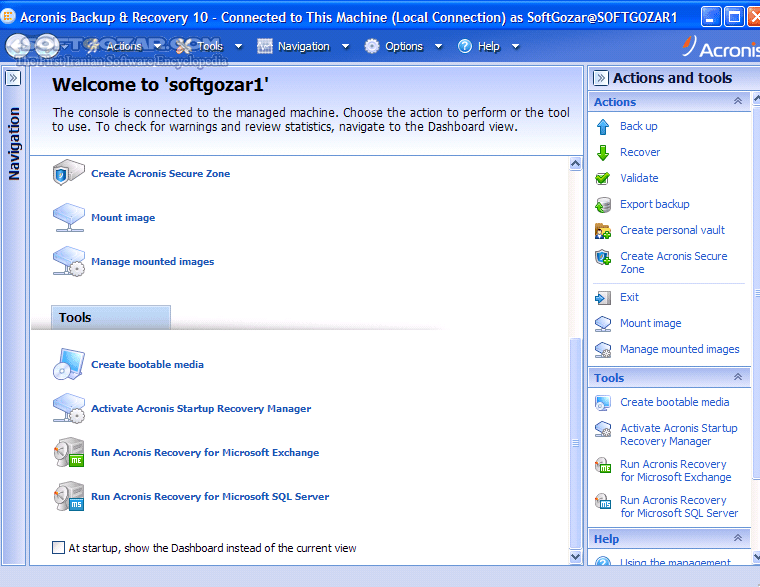Click Activate Acronis Startup Recovery Manager link
The width and height of the screenshot is (760, 587).
pyautogui.click(x=201, y=408)
